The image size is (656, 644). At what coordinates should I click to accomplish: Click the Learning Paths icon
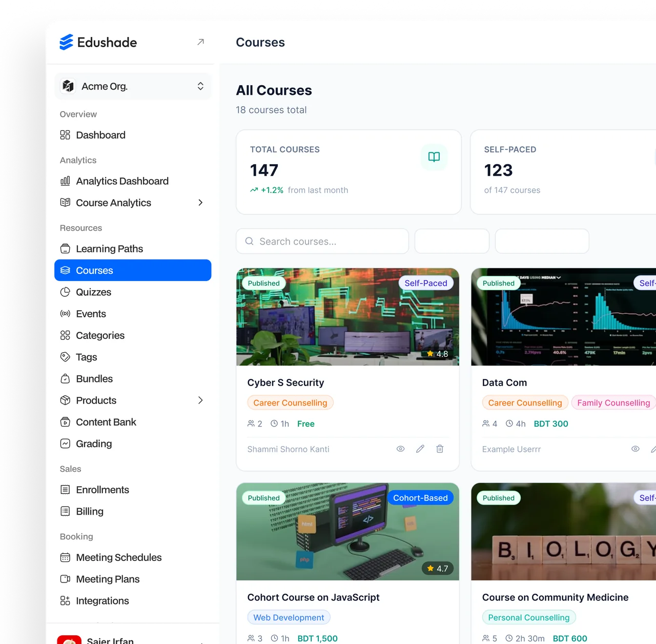point(65,249)
